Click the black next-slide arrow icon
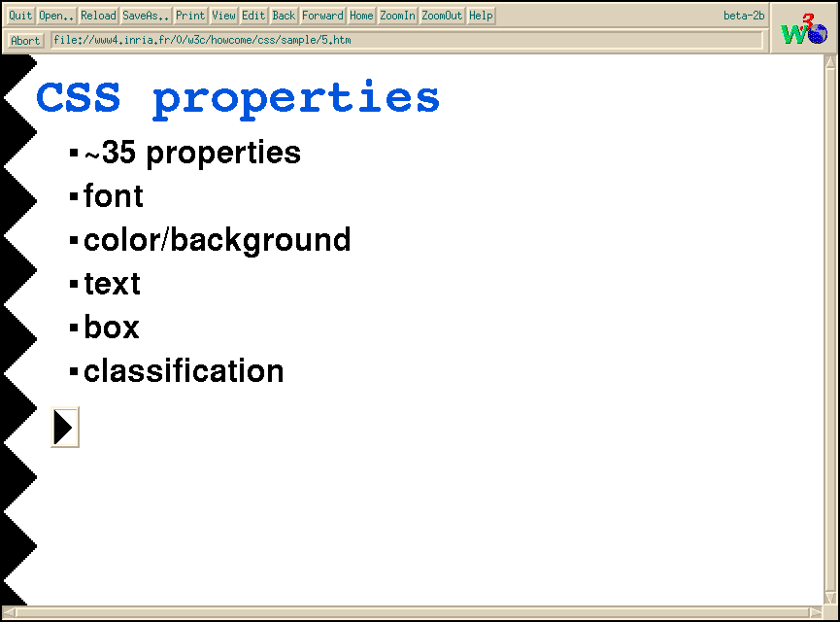Image resolution: width=840 pixels, height=622 pixels. 64,428
